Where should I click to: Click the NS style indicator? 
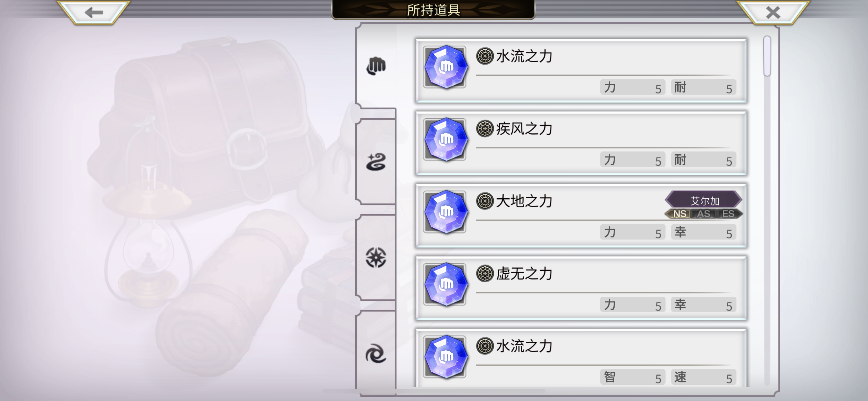679,214
